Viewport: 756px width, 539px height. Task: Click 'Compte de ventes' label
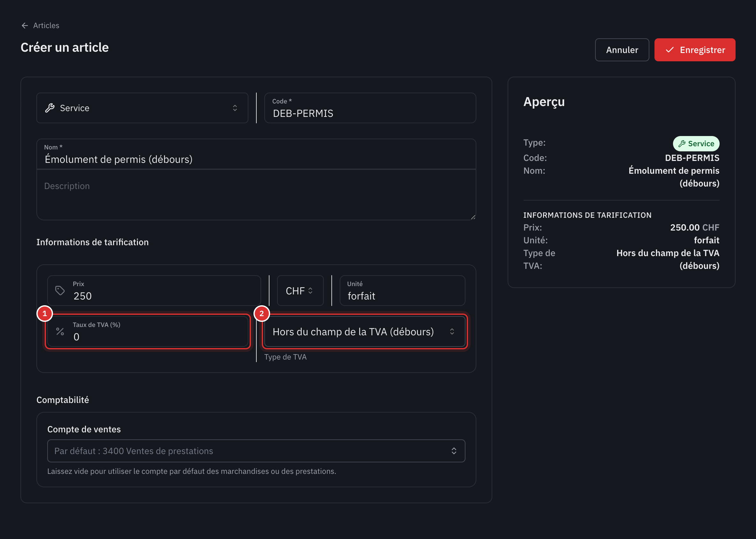coord(84,429)
